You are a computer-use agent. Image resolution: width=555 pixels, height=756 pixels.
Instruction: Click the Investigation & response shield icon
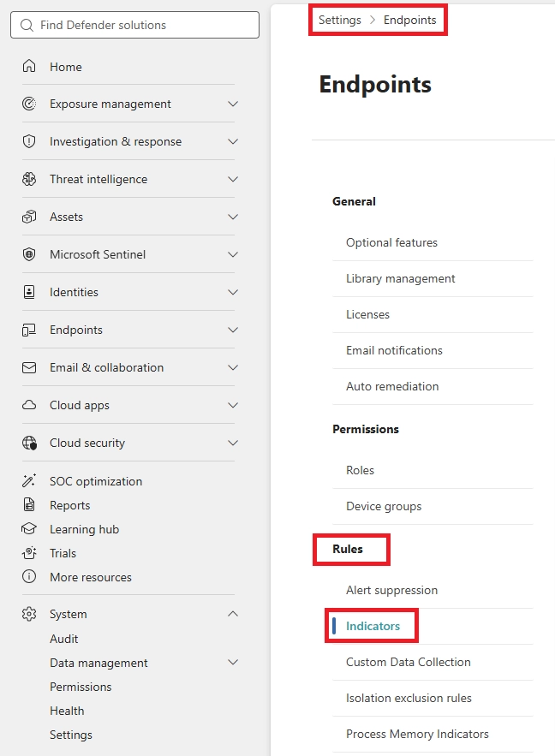(29, 141)
